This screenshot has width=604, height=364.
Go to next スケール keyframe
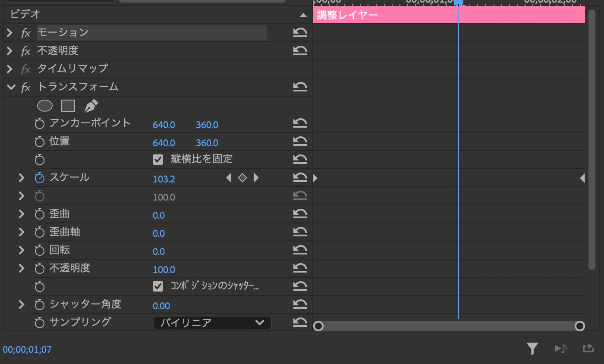(256, 178)
